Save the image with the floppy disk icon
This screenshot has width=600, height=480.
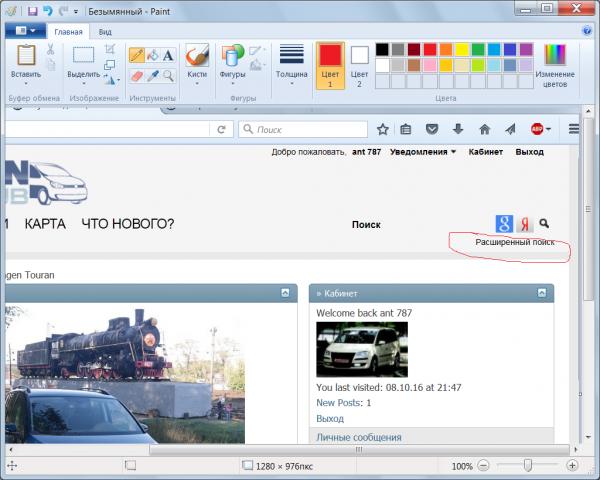click(33, 11)
